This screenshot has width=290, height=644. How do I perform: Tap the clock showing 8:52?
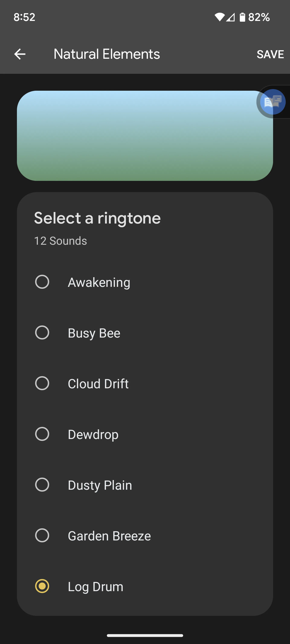24,17
